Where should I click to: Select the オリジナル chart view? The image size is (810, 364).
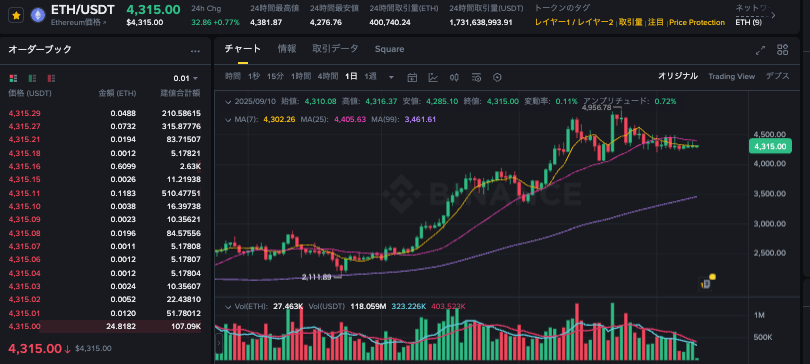tap(678, 76)
